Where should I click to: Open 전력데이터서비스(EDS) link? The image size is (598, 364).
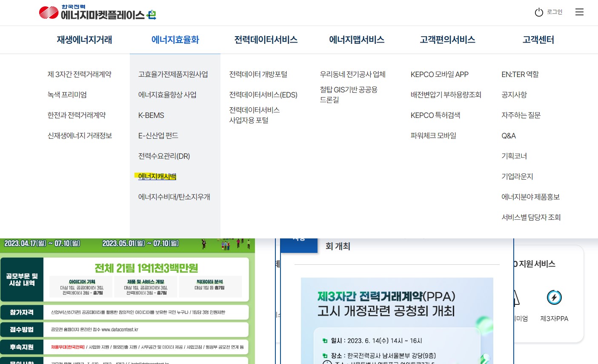tap(263, 95)
